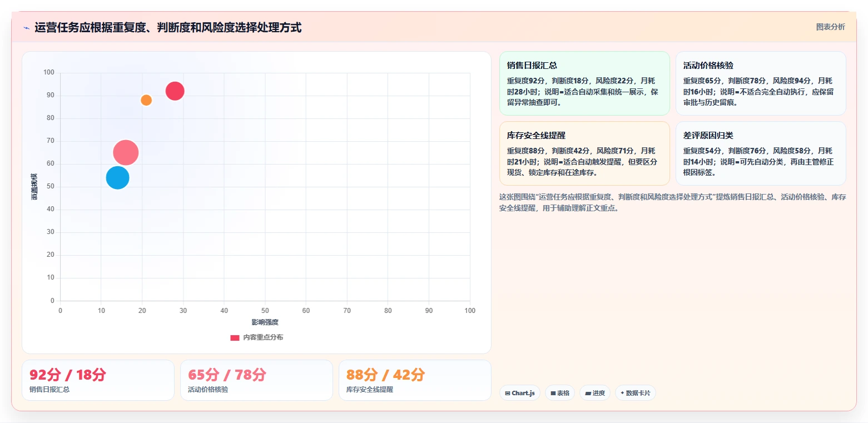This screenshot has width=868, height=423.
Task: Open the 活动价格核验 description card
Action: pos(761,83)
